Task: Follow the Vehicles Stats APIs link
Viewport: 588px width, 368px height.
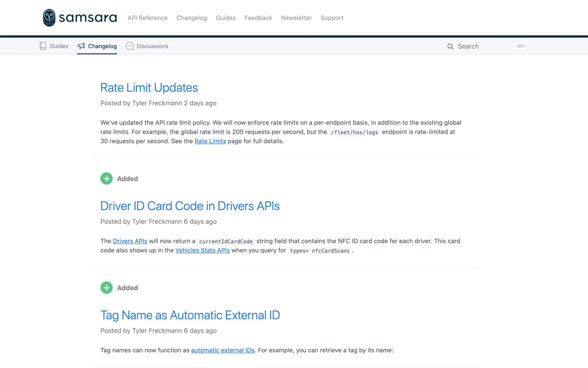Action: tap(202, 250)
